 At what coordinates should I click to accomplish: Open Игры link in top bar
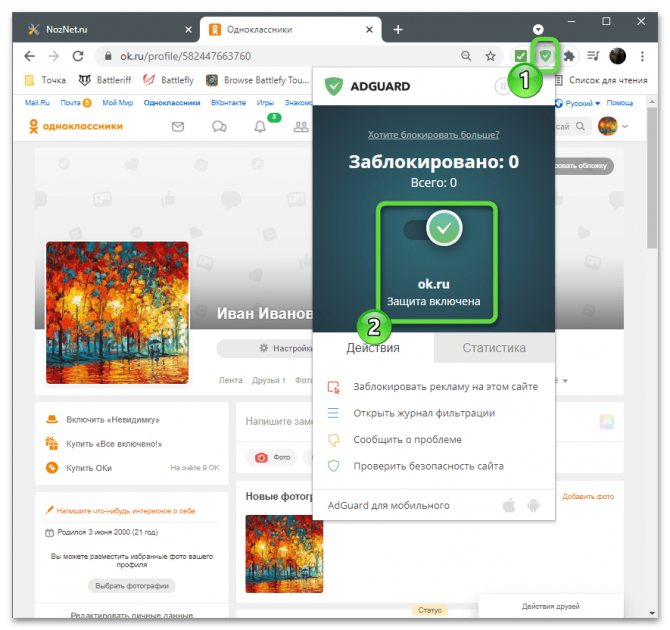265,103
